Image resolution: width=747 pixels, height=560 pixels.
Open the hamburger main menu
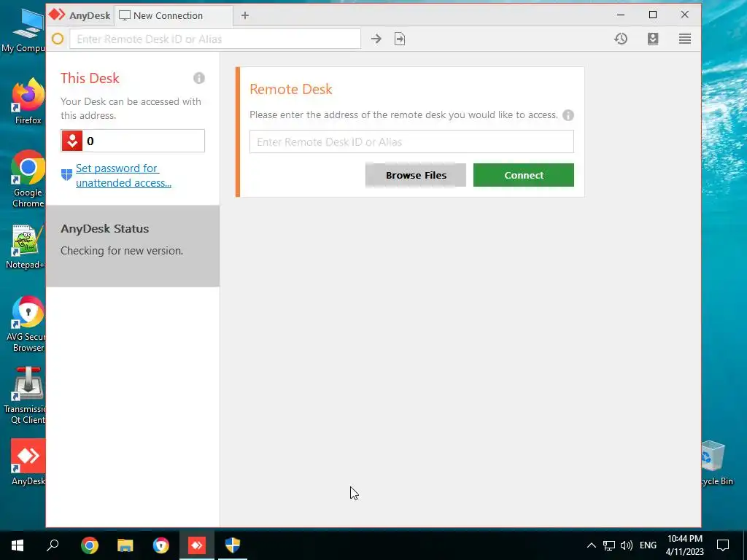(684, 39)
